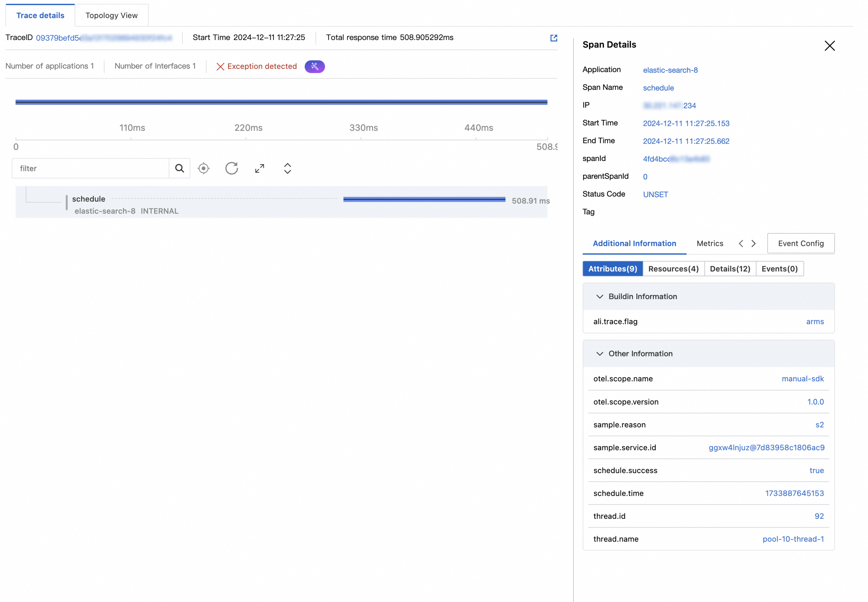Click the span filter text box

pos(91,168)
